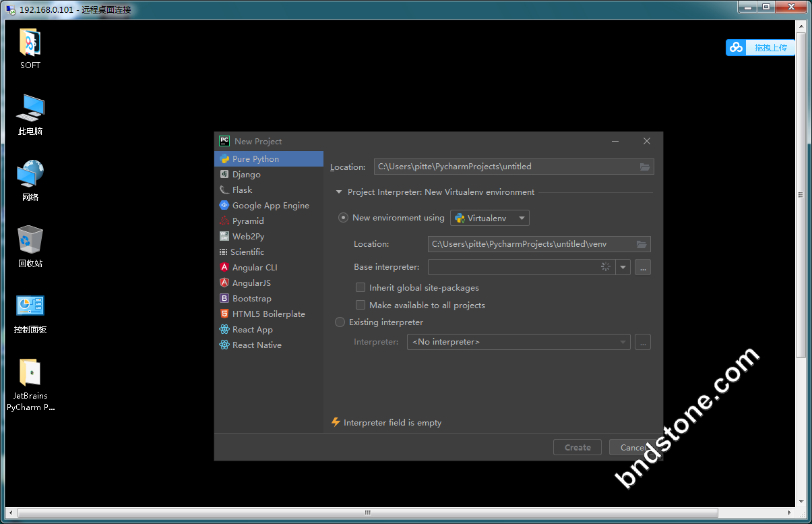The width and height of the screenshot is (812, 524).
Task: Click the Baidu cloud upload icon
Action: (x=736, y=47)
